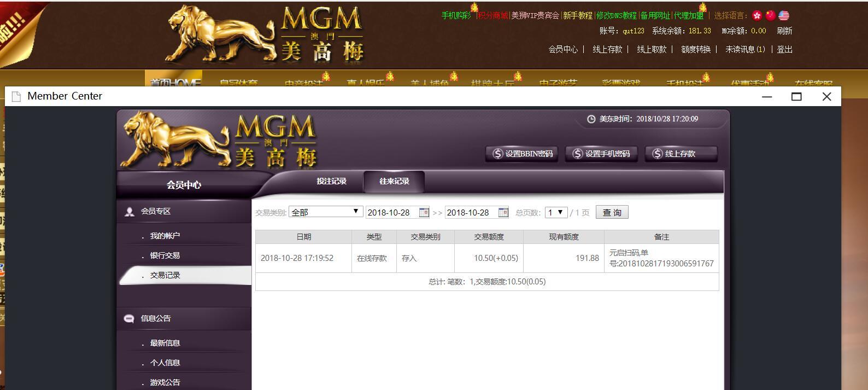Open the 手机购彩 top link
This screenshot has width=868, height=390.
tap(456, 15)
